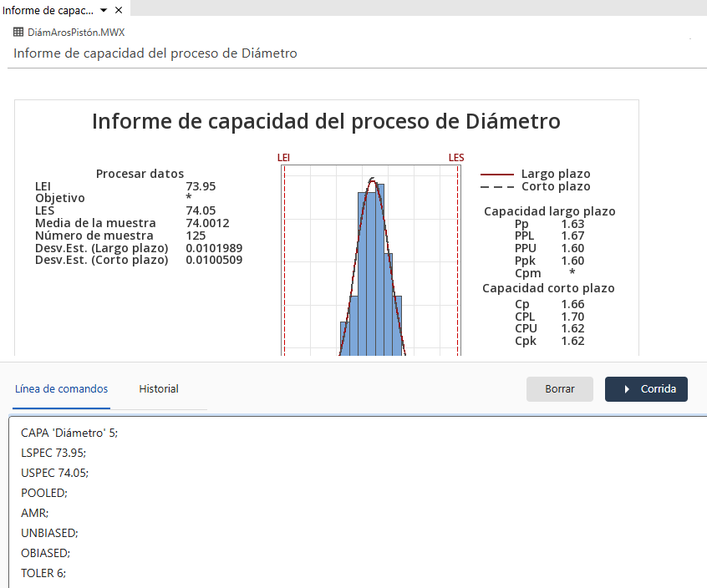
Task: Switch to the Historial tab
Action: point(158,389)
